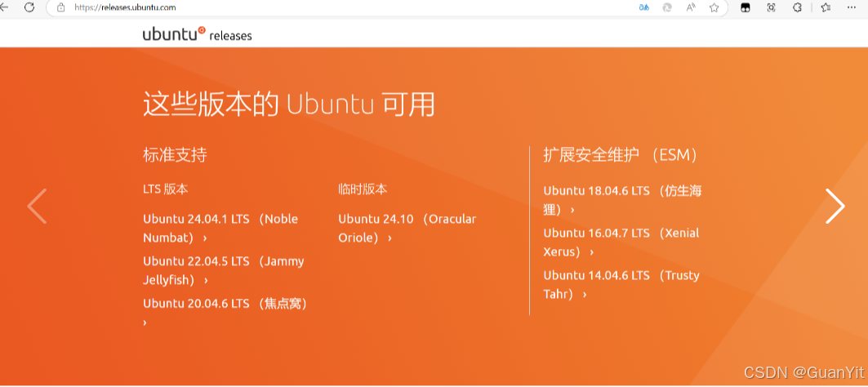Open the favorites list icon

point(826,7)
